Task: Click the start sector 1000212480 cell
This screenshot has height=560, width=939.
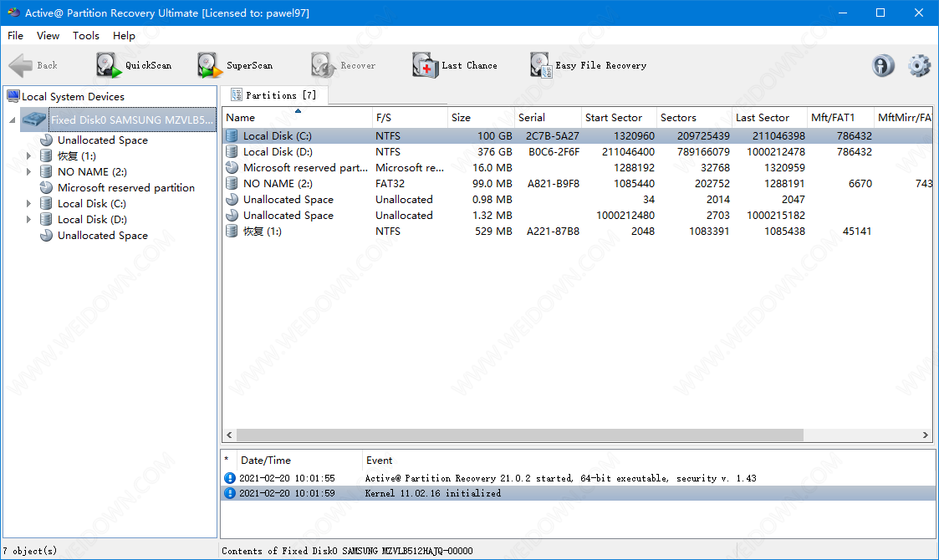Action: point(625,215)
